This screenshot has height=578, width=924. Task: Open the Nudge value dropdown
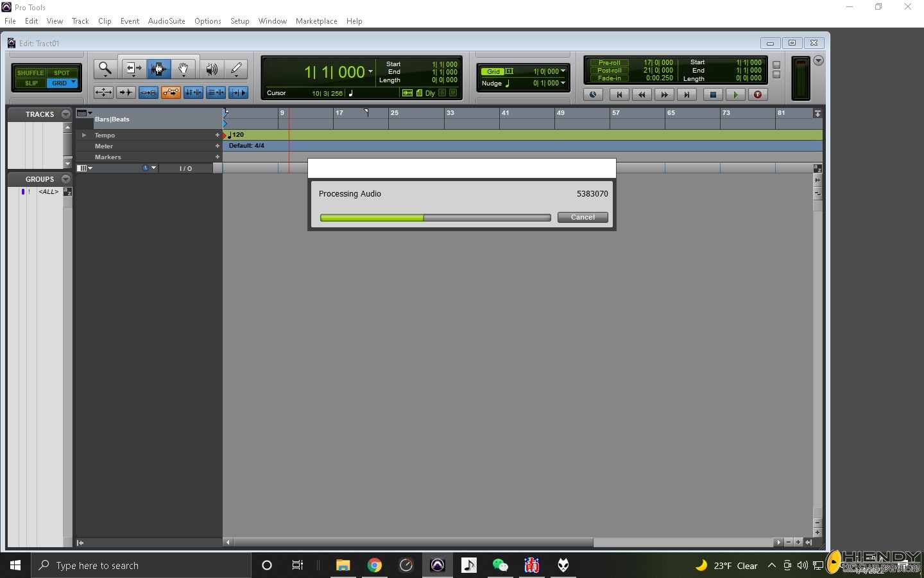(x=563, y=83)
